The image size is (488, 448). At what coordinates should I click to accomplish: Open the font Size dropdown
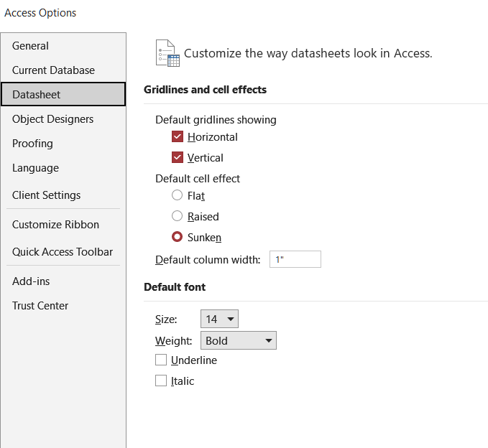tap(219, 319)
